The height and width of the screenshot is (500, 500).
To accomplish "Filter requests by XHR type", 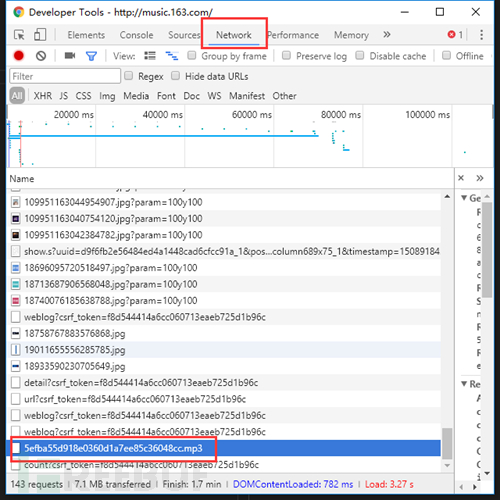I will point(43,96).
